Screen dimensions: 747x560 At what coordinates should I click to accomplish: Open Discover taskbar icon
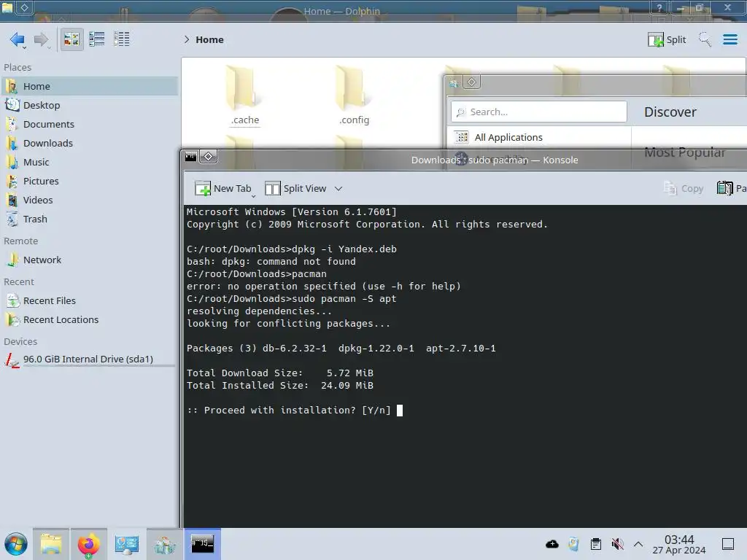point(165,544)
